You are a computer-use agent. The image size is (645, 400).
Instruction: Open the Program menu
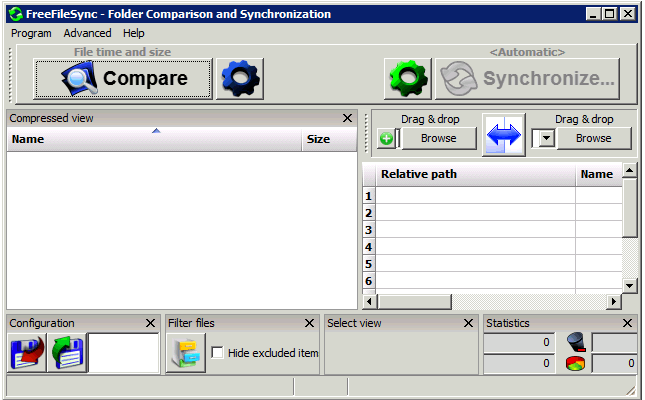[x=31, y=33]
